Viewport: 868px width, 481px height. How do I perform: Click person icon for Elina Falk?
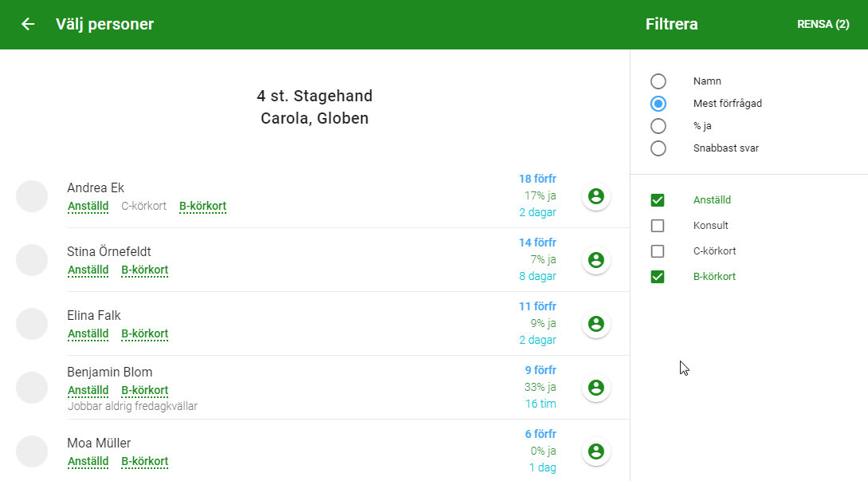pos(595,324)
